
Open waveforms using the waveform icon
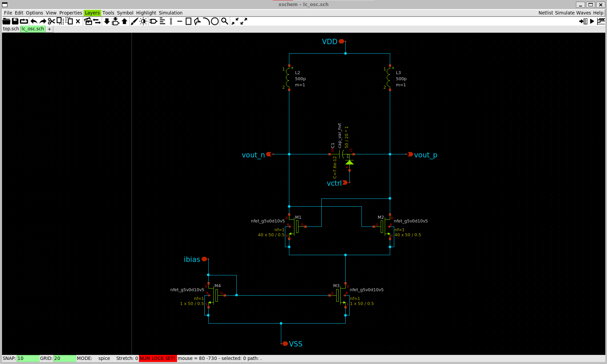pyautogui.click(x=601, y=21)
